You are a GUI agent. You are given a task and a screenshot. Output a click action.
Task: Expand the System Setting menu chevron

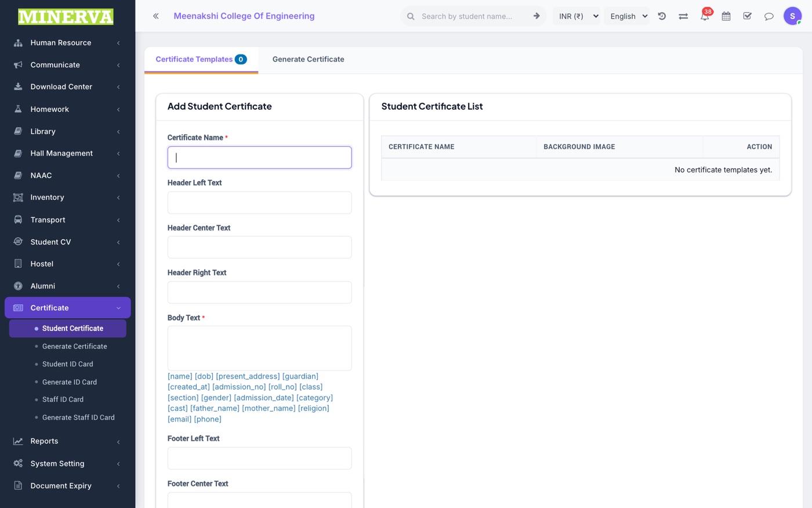118,464
